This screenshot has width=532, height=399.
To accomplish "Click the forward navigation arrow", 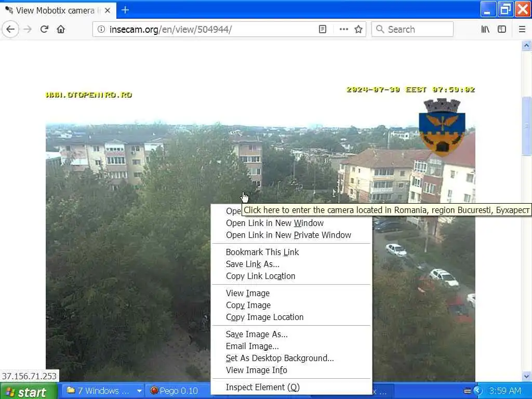I will tap(28, 29).
